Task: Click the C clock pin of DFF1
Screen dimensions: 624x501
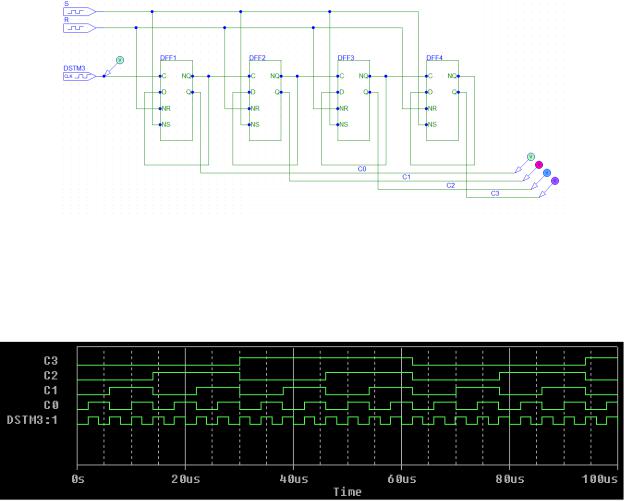Action: tap(164, 76)
